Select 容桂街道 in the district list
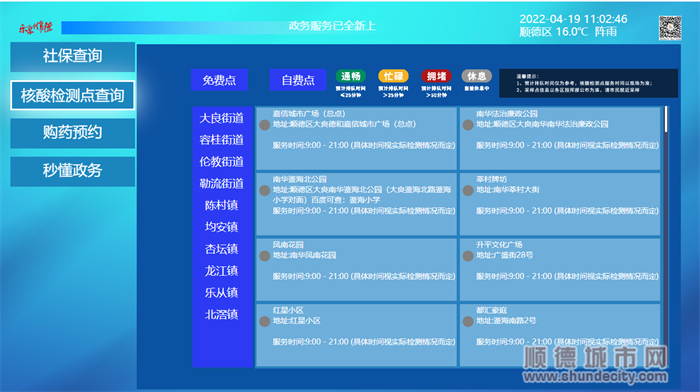The height and width of the screenshot is (392, 700). [x=221, y=140]
